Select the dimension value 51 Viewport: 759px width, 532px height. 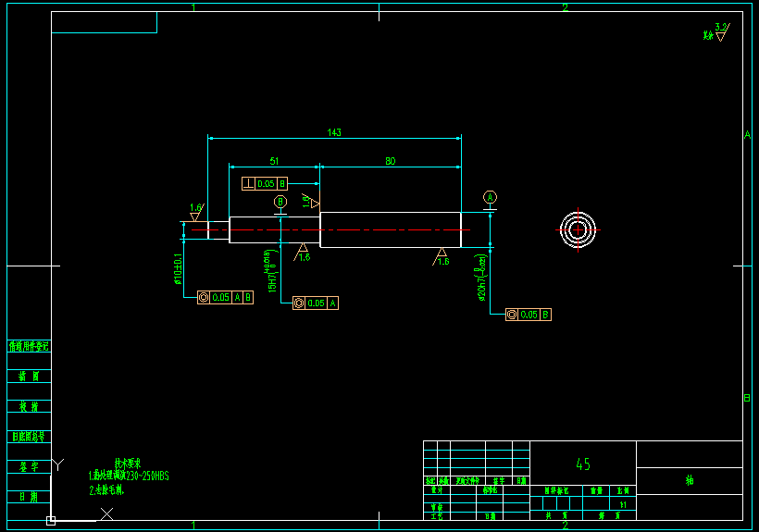(274, 161)
